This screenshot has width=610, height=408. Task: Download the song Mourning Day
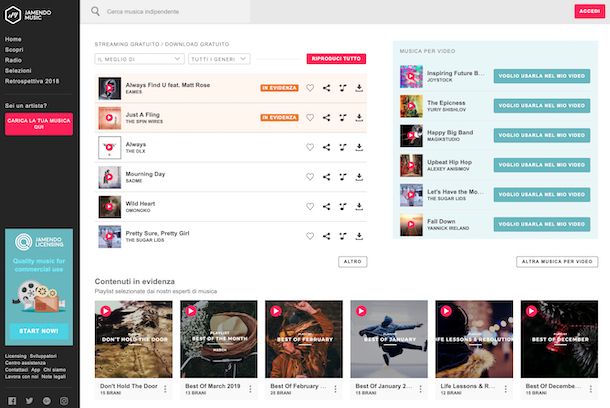(x=359, y=177)
